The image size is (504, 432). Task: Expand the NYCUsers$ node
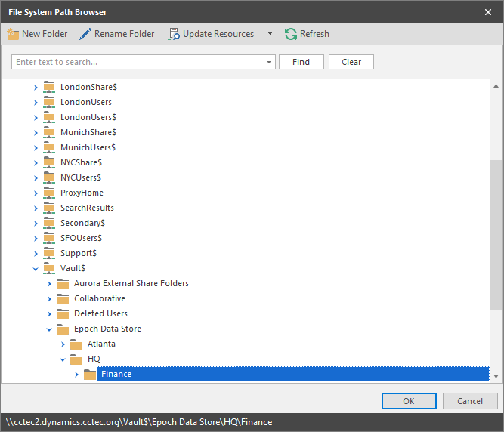[x=36, y=178]
